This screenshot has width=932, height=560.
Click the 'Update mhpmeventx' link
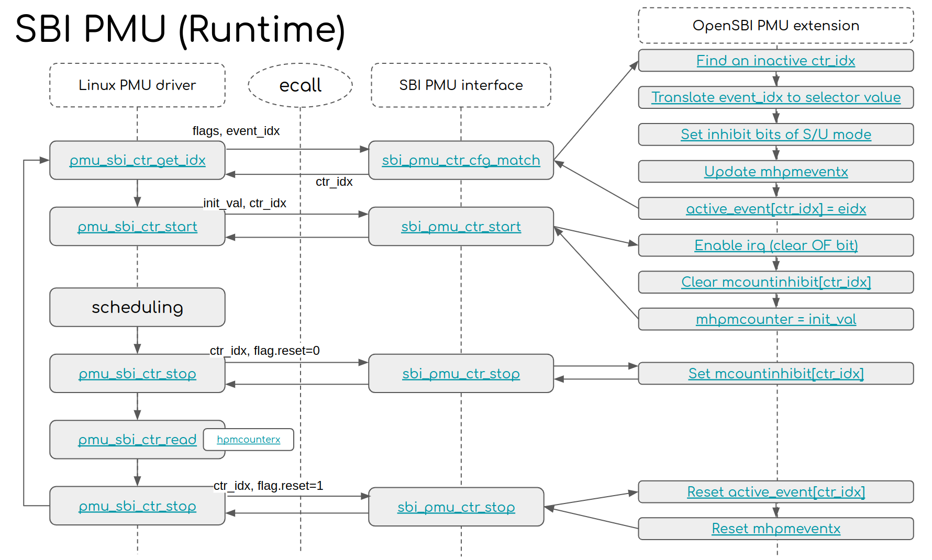(775, 172)
